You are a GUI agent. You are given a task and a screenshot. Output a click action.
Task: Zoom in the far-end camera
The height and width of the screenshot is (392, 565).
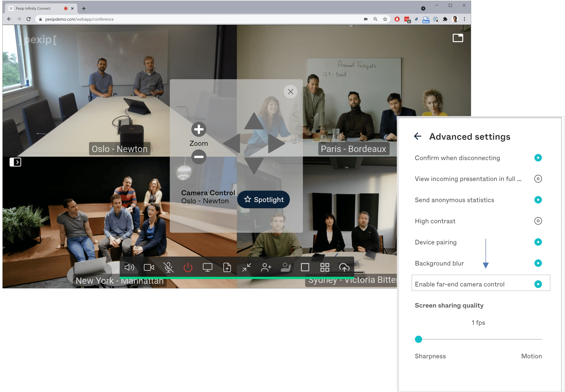(199, 129)
